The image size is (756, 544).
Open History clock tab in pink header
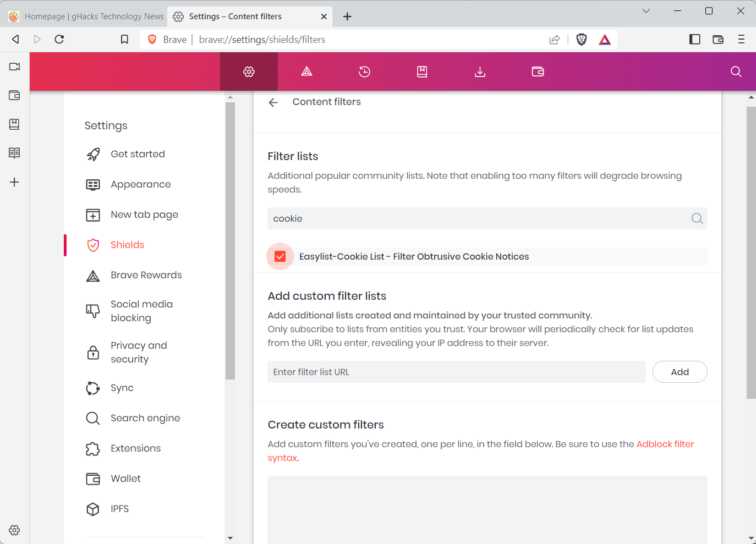pyautogui.click(x=364, y=72)
